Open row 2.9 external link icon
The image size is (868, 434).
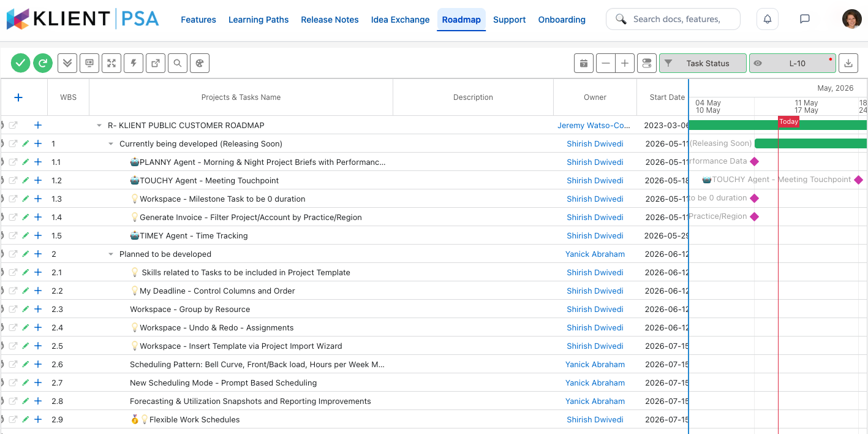tap(13, 419)
